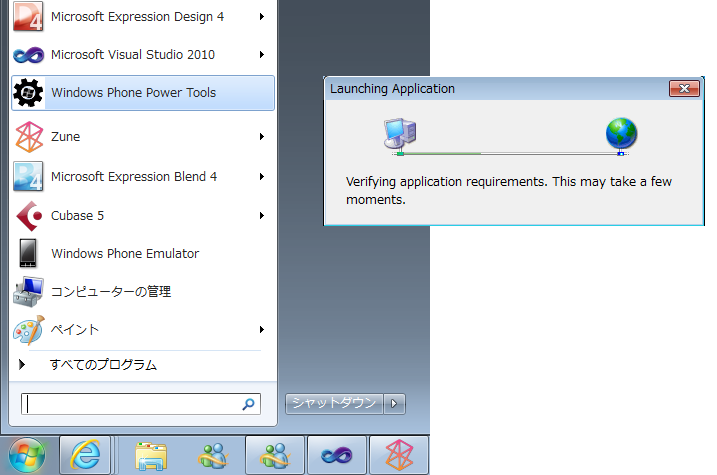Expand the Zune jump list arrow

pos(262,136)
